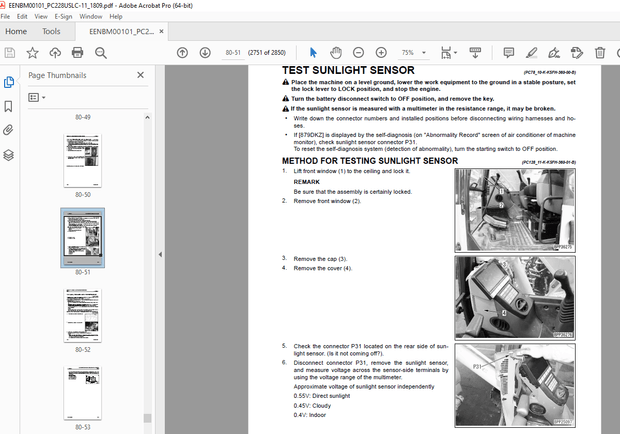
Task: Click the front window cab photo
Action: point(515,210)
